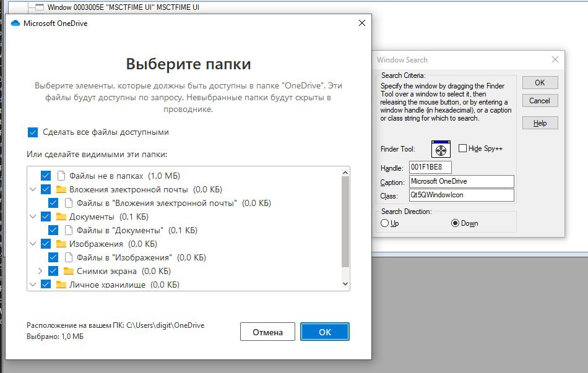Click the folder icon of Документы
Image resolution: width=588 pixels, height=373 pixels.
tap(61, 217)
